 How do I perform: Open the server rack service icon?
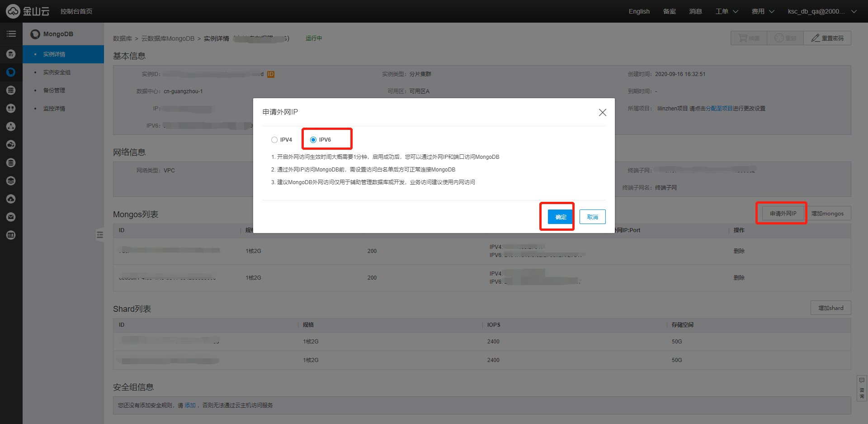click(11, 91)
